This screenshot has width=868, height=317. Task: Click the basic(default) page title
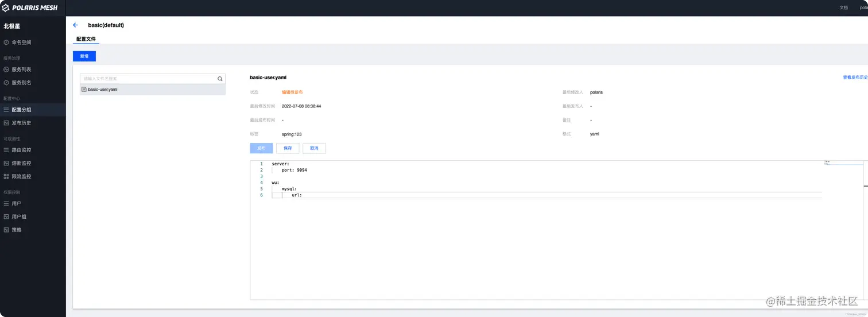point(106,25)
